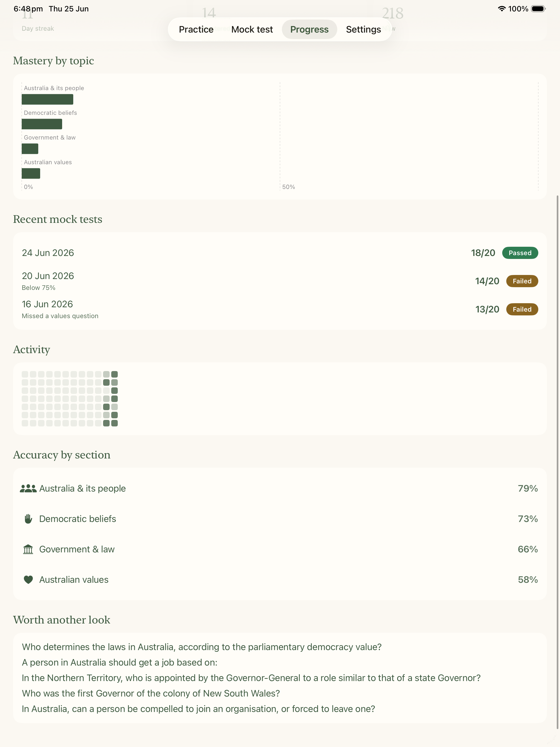Screen dimensions: 560x747
Task: Click the heart icon for Australian values
Action: [28, 580]
